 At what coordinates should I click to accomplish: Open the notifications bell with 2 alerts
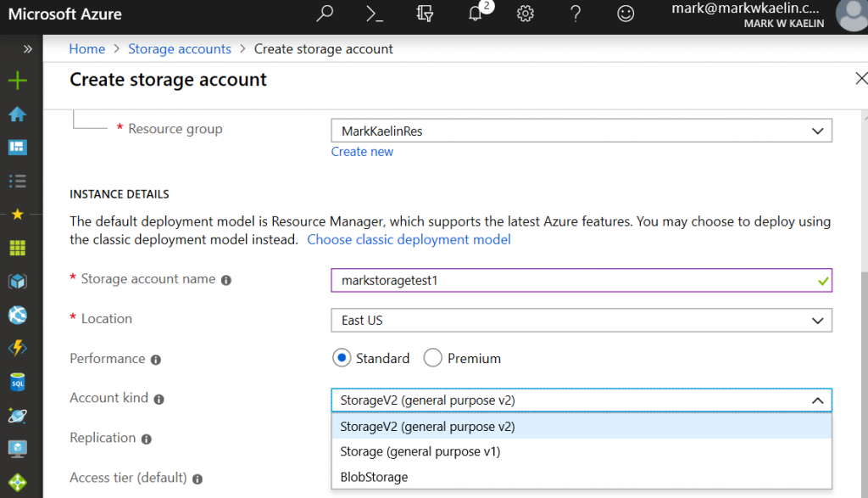[476, 15]
